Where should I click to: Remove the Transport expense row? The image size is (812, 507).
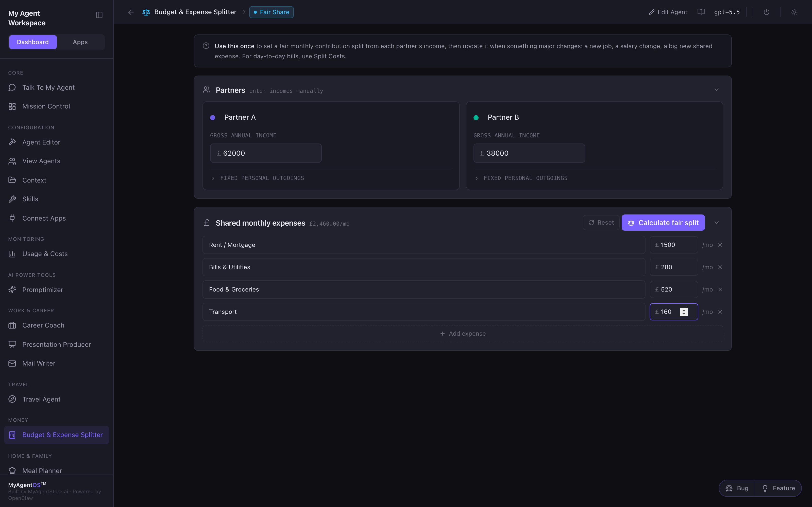click(x=720, y=312)
